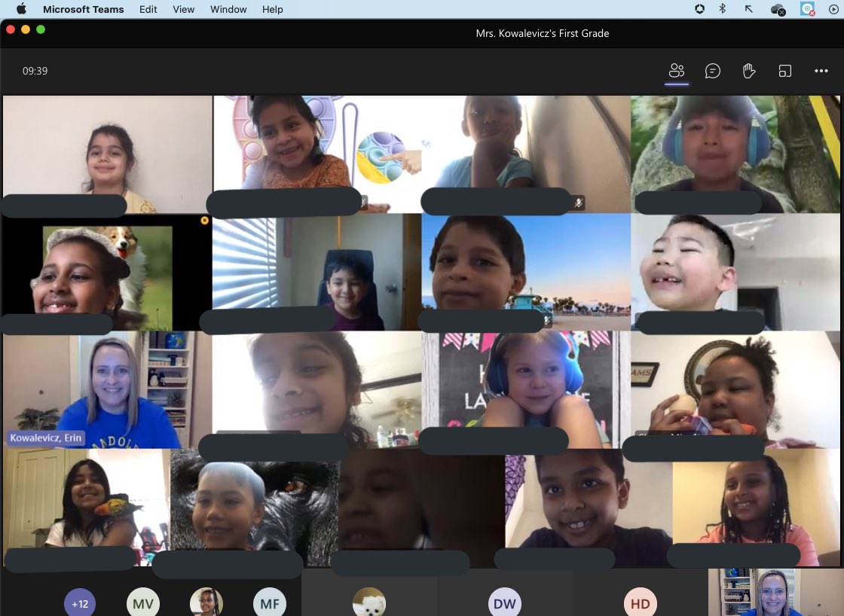Viewport: 844px width, 616px height.
Task: Click the hexagon status icon in menu bar
Action: coord(700,8)
